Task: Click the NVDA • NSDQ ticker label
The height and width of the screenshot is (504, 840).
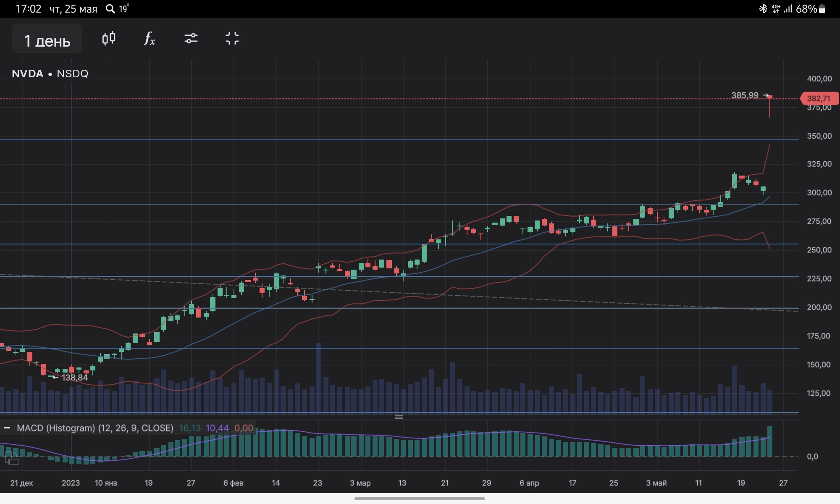Action: pyautogui.click(x=50, y=73)
